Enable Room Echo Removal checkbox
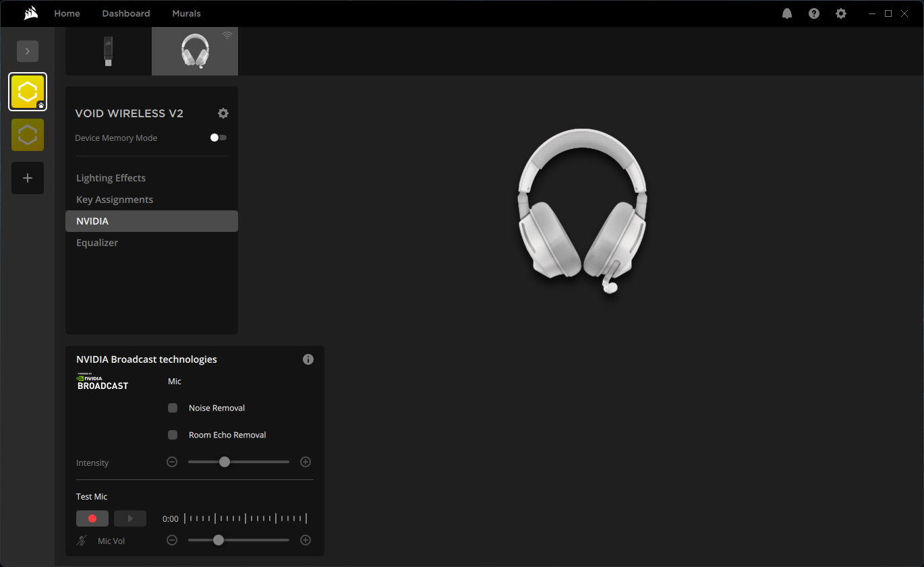924x567 pixels. pos(173,435)
